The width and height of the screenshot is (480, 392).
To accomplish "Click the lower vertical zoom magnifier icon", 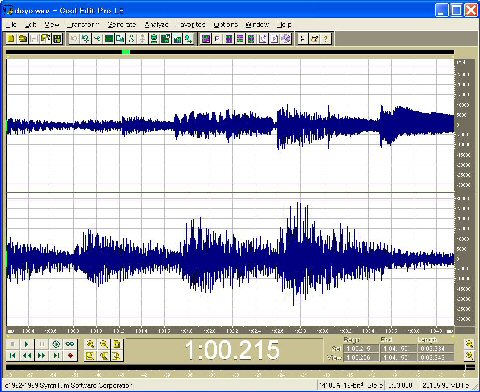I will click(x=470, y=356).
